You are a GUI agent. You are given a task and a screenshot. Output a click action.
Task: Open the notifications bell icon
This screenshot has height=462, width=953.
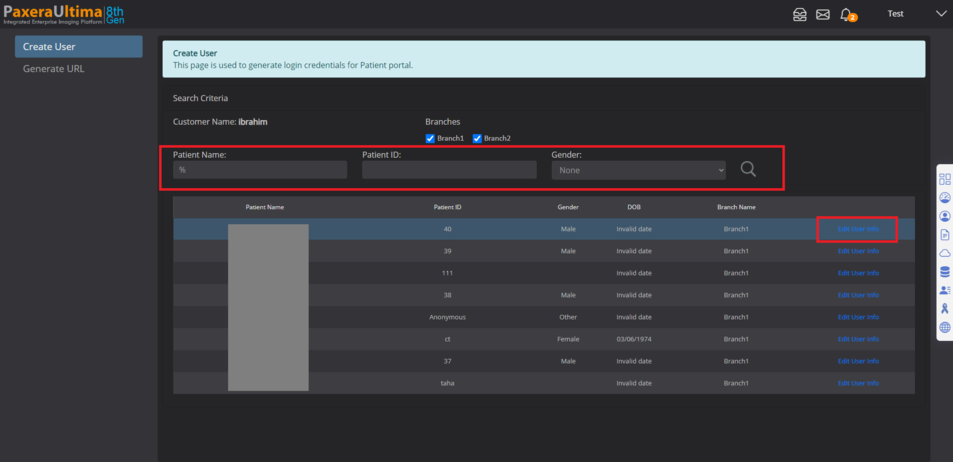pos(847,14)
